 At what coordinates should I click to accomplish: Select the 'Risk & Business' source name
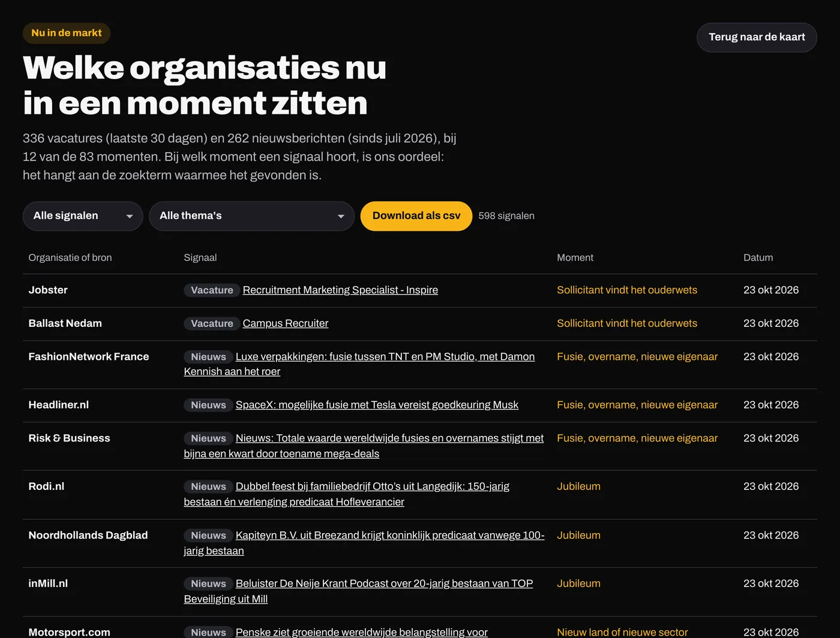[70, 438]
